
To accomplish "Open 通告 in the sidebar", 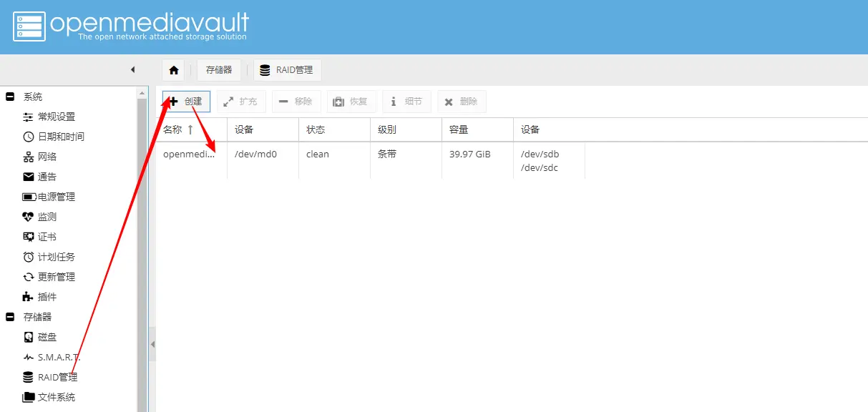I will [47, 177].
